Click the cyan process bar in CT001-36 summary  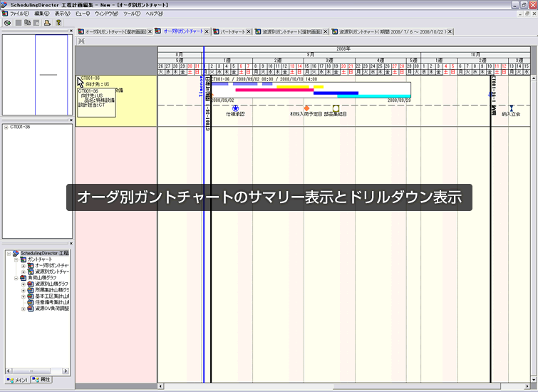click(x=374, y=96)
